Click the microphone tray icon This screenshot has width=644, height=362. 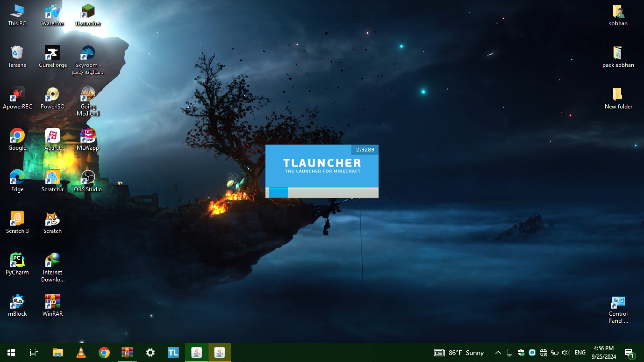pos(509,353)
